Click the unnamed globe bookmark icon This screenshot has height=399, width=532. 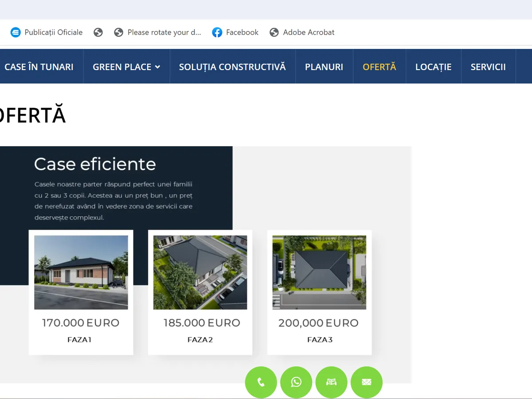[98, 32]
